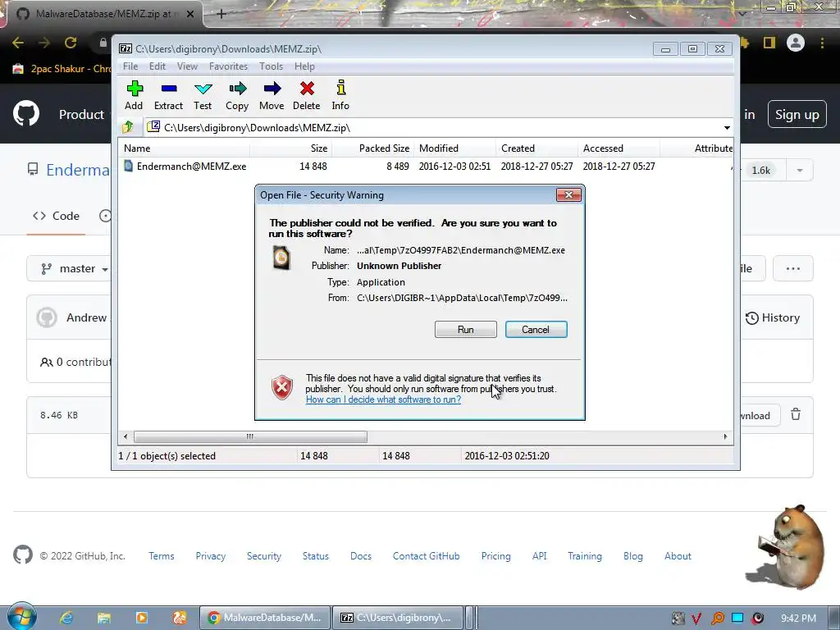Open the File menu in 7-Zip
840x630 pixels.
click(x=130, y=66)
